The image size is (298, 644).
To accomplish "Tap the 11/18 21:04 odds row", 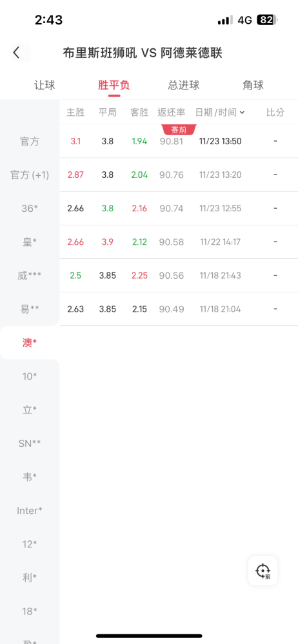I will [179, 309].
